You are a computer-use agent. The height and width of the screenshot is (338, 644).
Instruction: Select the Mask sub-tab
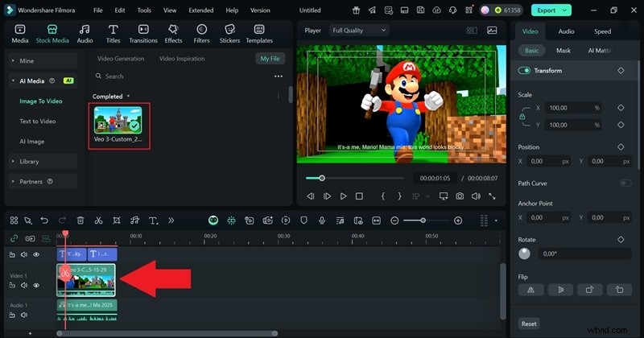pos(563,51)
